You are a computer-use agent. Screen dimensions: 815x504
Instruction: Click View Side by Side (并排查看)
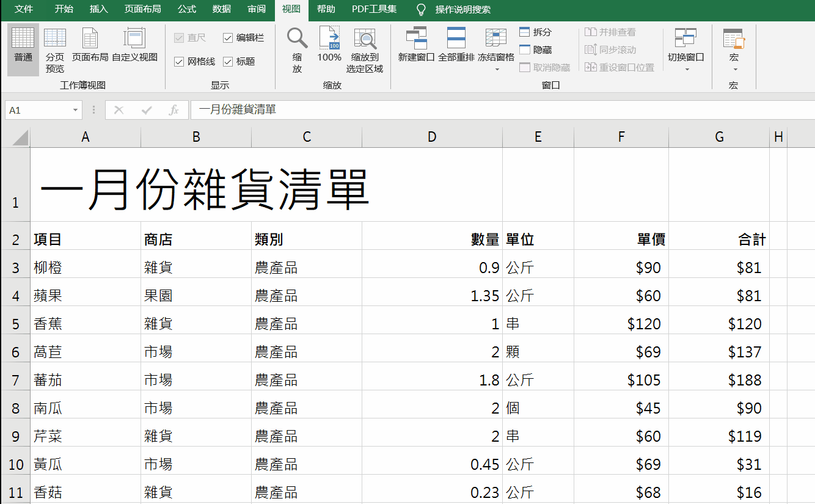click(610, 32)
